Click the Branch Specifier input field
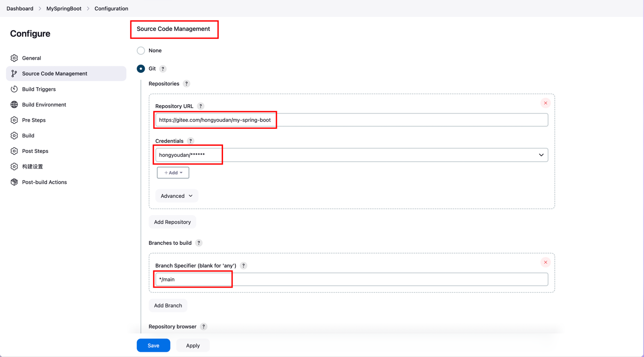The image size is (644, 357). (351, 279)
